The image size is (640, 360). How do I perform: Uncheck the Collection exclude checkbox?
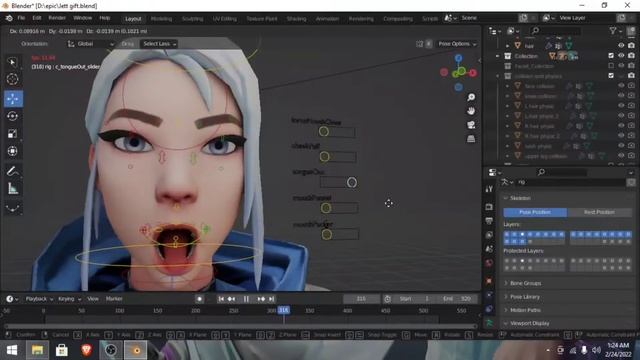click(x=611, y=56)
